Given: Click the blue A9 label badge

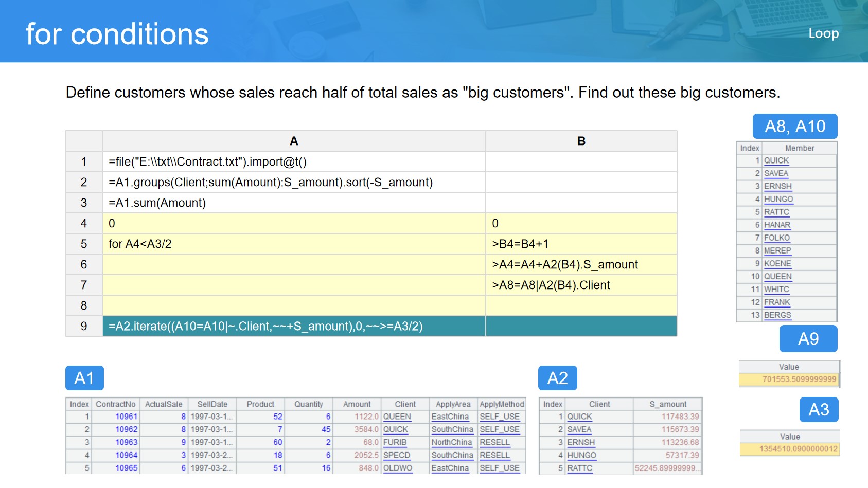Looking at the screenshot, I should click(x=808, y=339).
